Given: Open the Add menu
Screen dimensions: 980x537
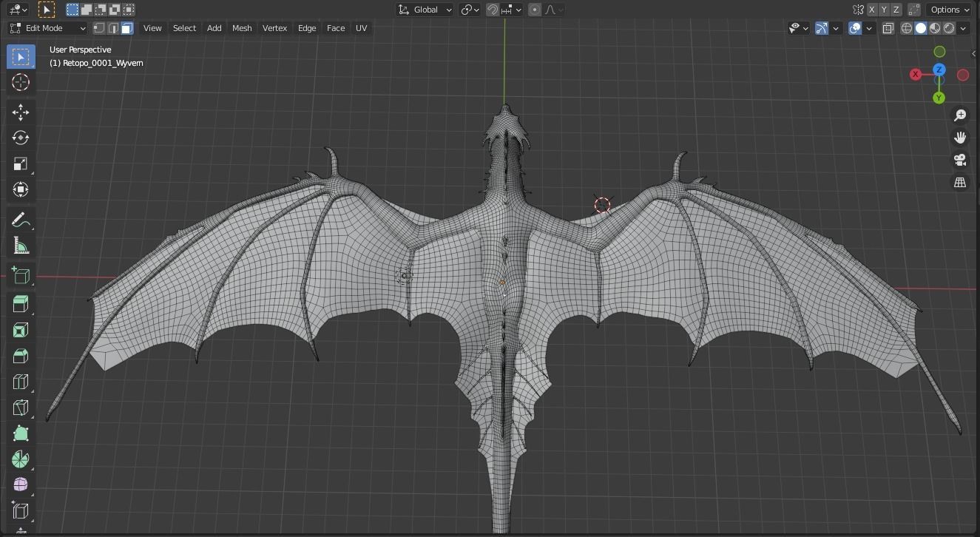Looking at the screenshot, I should pos(214,28).
